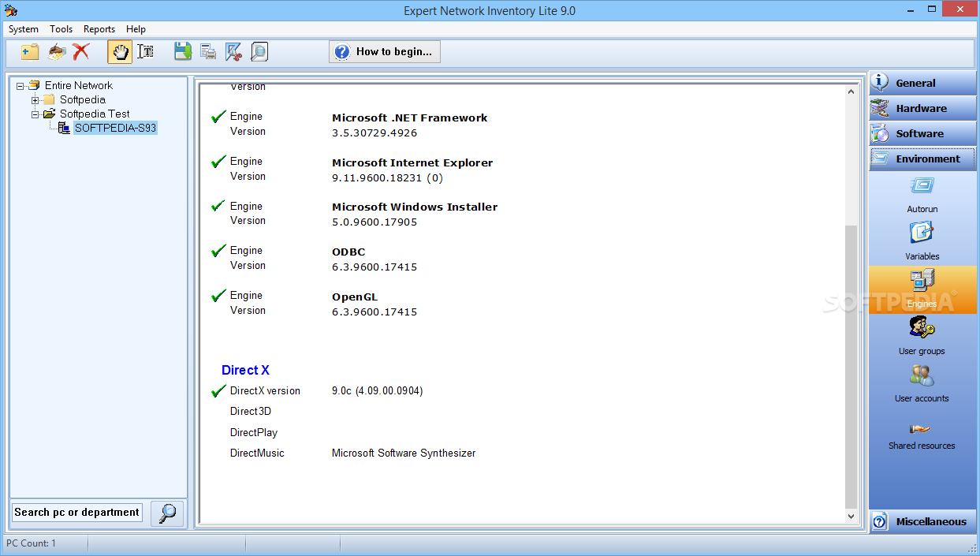Open the System menu

pos(24,29)
